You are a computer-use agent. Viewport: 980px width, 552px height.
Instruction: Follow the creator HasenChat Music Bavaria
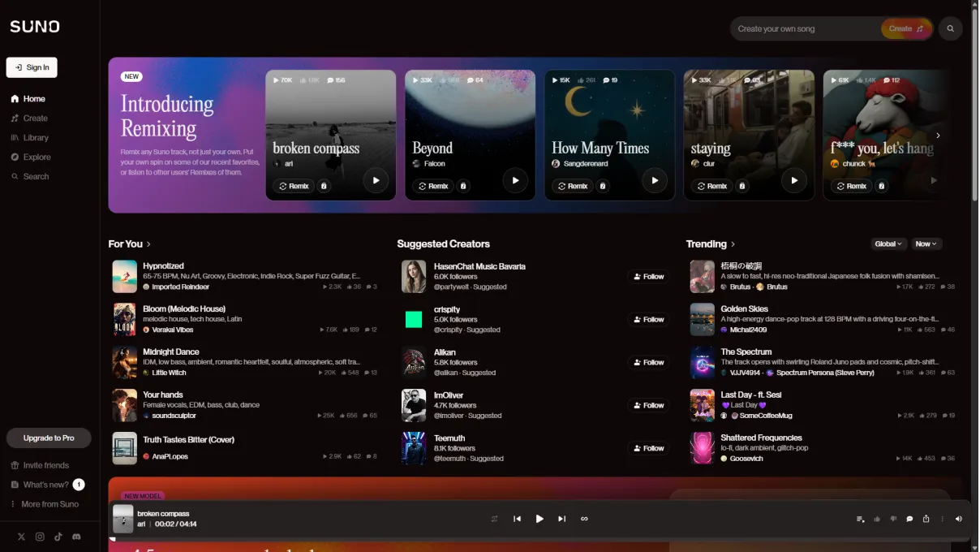point(648,277)
